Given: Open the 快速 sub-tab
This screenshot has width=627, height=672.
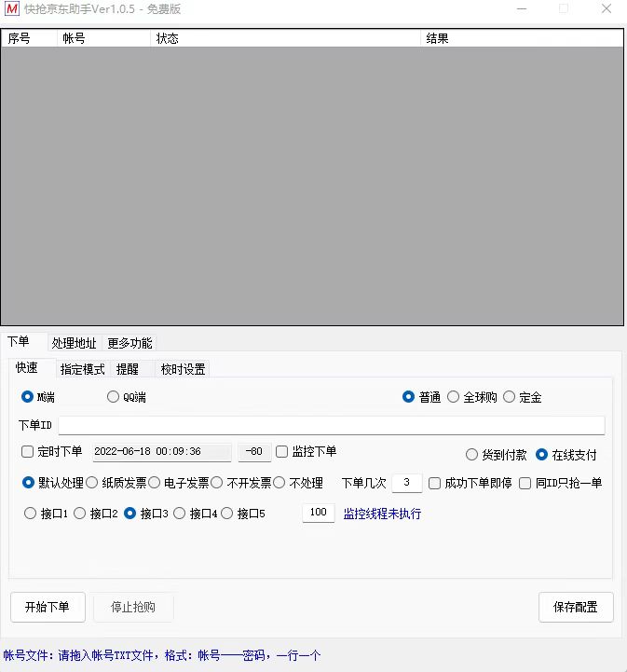Looking at the screenshot, I should (33, 368).
